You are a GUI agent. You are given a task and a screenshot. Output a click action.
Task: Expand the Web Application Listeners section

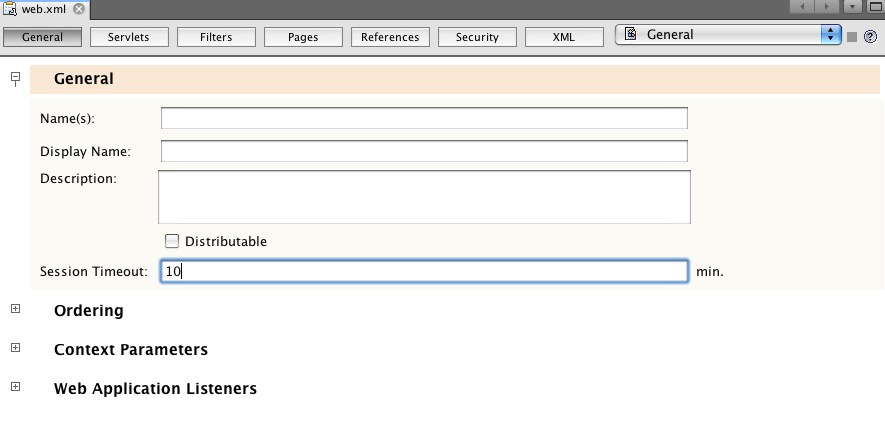click(15, 387)
